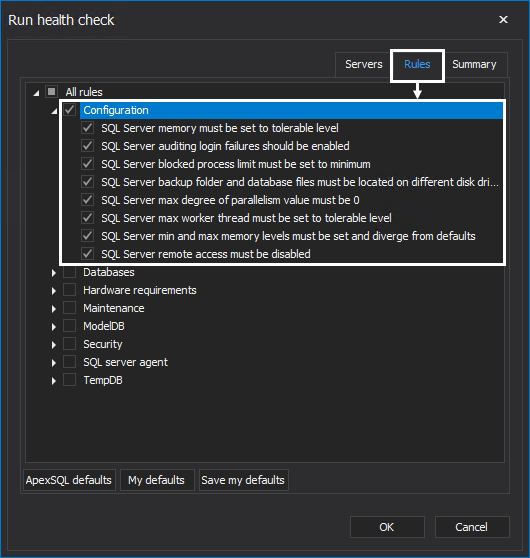Apply My defaults rule selection
The image size is (530, 558).
point(157,480)
